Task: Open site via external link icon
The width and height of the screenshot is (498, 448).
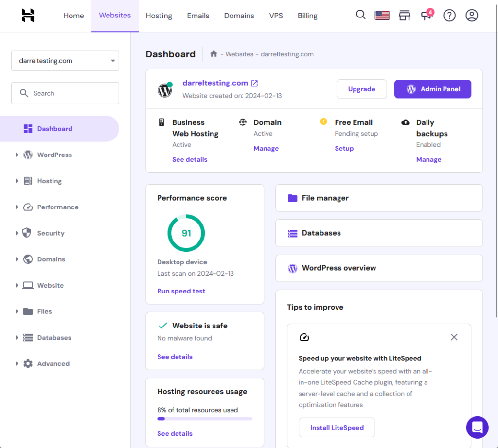Action: coord(254,83)
